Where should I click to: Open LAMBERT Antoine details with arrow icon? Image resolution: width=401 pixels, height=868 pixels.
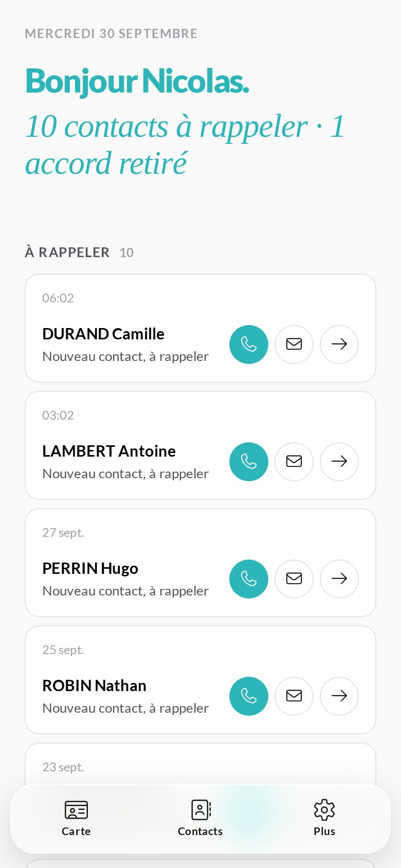[339, 462]
